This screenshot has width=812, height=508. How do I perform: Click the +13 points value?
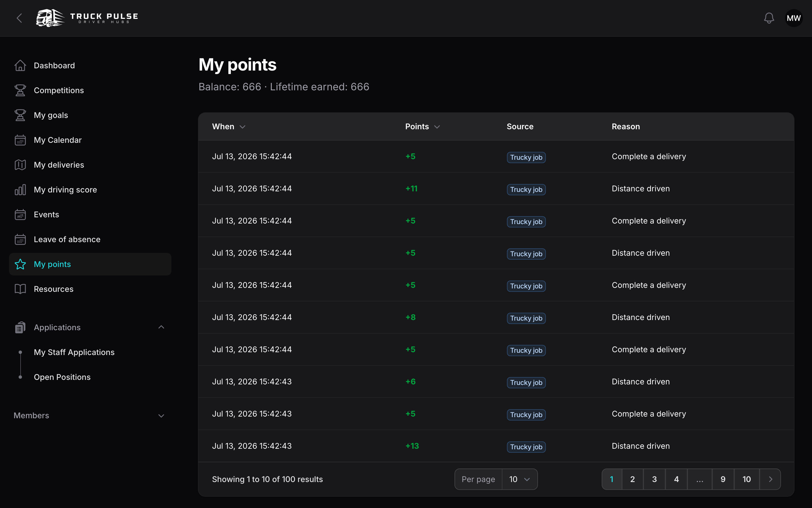coord(412,446)
